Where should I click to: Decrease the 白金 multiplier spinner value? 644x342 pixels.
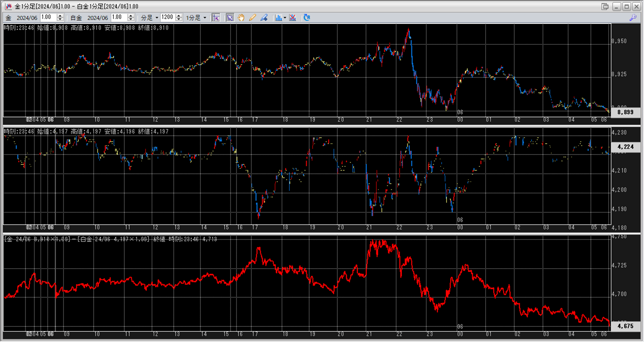click(131, 20)
